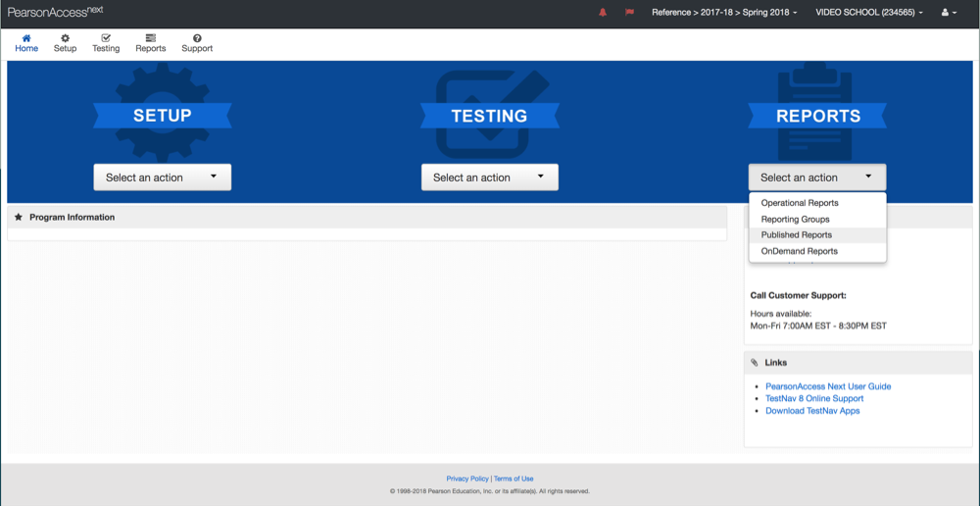980x506 pixels.
Task: Open the user account icon menu
Action: tap(948, 13)
